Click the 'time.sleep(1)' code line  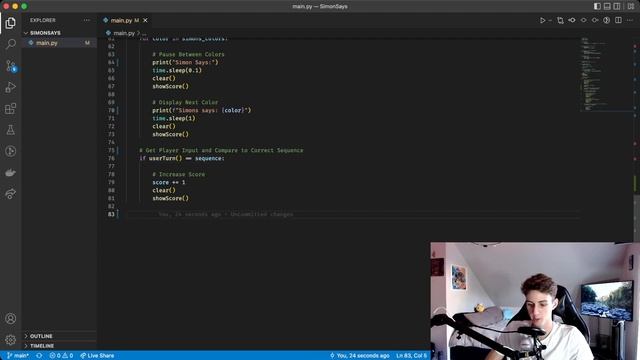[x=173, y=118]
